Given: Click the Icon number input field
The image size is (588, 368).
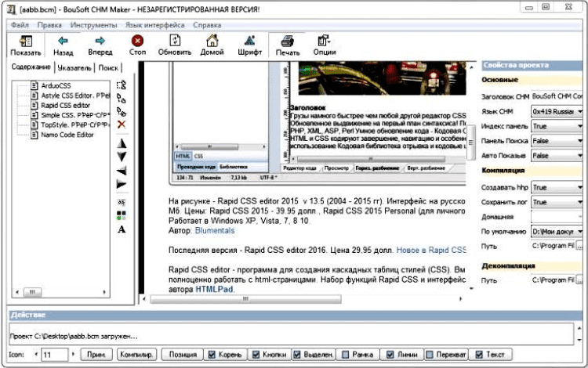Looking at the screenshot, I should 54,355.
